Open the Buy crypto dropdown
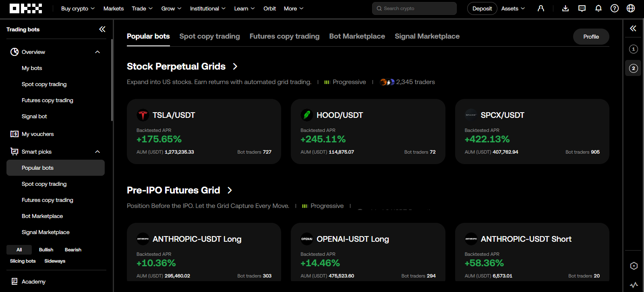Screen dimensions: 644x292 tap(78, 8)
